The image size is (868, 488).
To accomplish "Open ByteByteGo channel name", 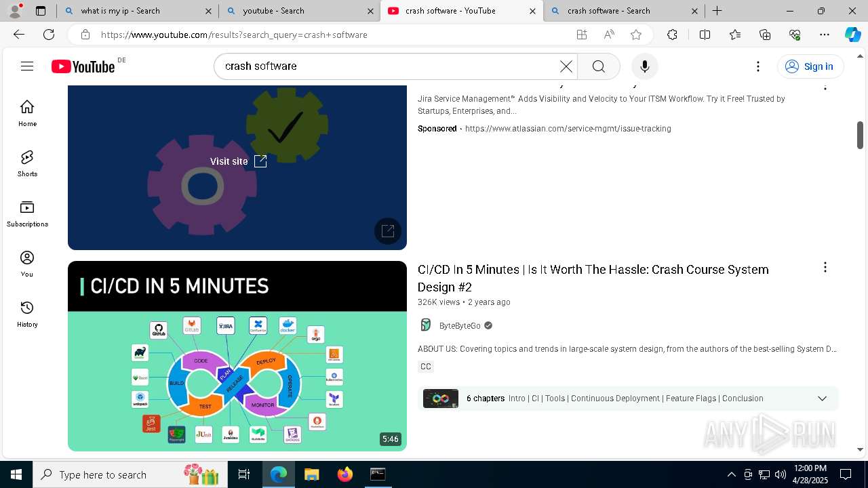I will click(460, 326).
